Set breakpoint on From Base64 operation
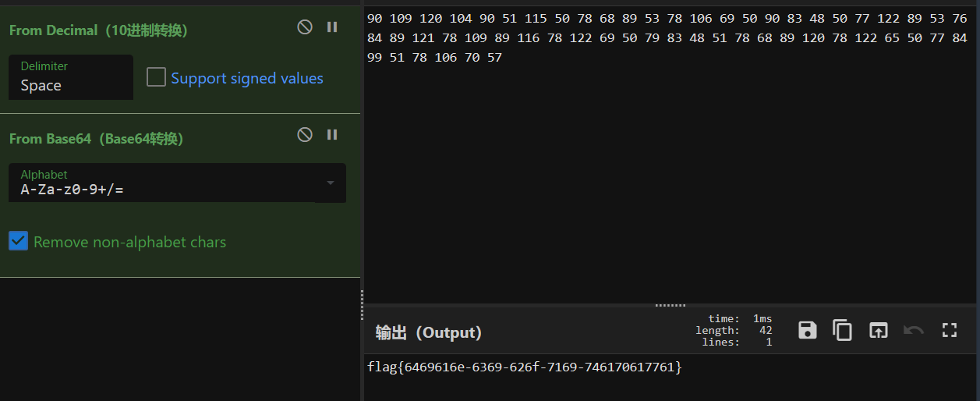This screenshot has width=980, height=401. (332, 135)
